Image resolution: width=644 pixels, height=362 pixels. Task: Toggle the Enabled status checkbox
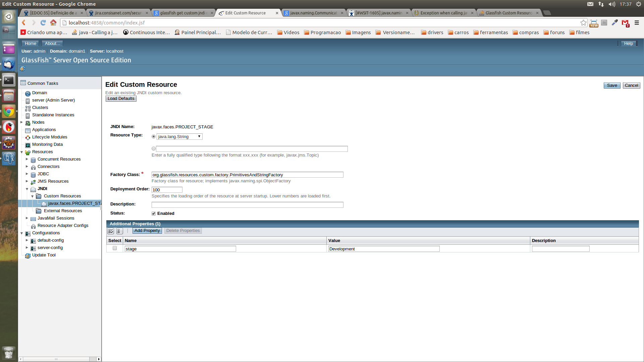pyautogui.click(x=154, y=214)
